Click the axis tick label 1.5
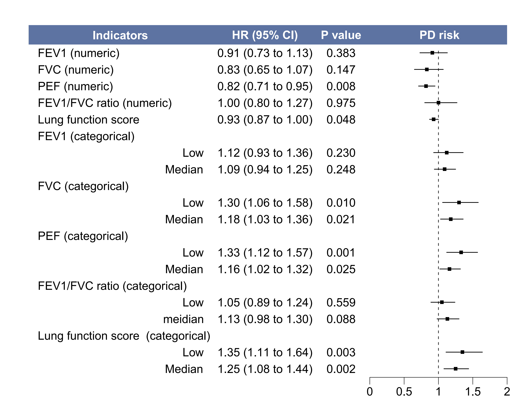 pos(473,392)
